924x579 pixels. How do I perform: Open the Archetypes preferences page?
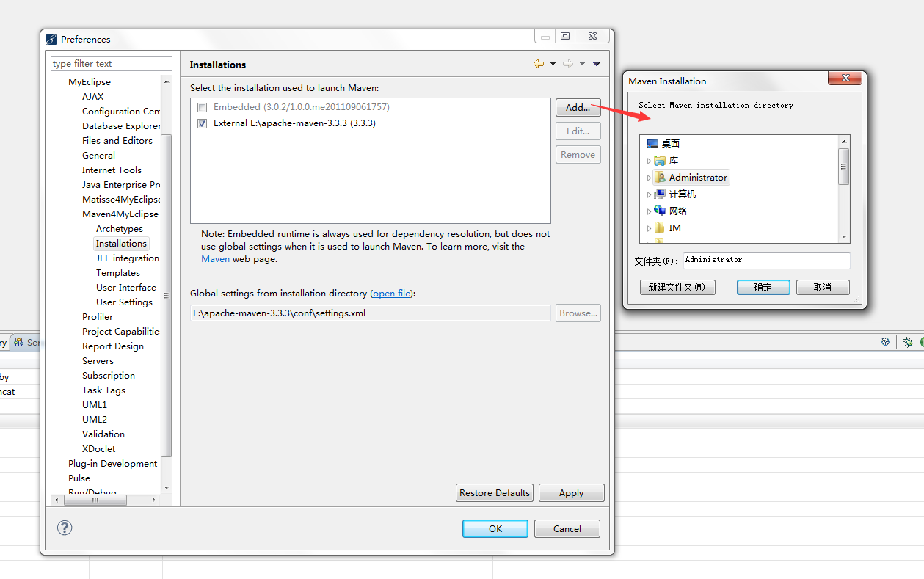[x=119, y=229]
